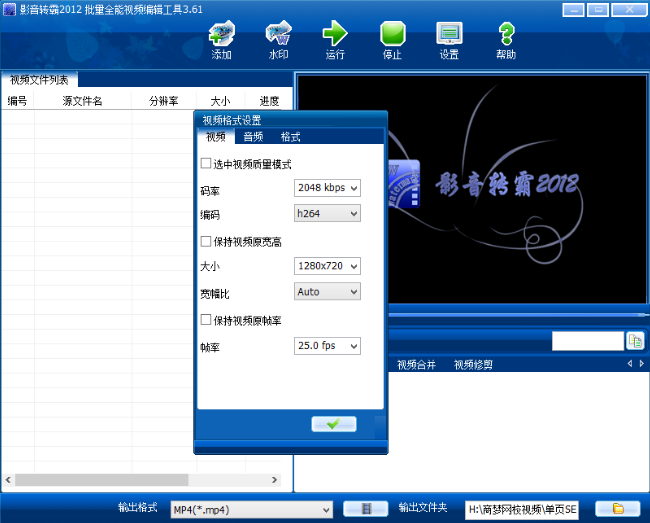Click the filmstrip format settings button
Image resolution: width=650 pixels, height=523 pixels.
(x=366, y=508)
